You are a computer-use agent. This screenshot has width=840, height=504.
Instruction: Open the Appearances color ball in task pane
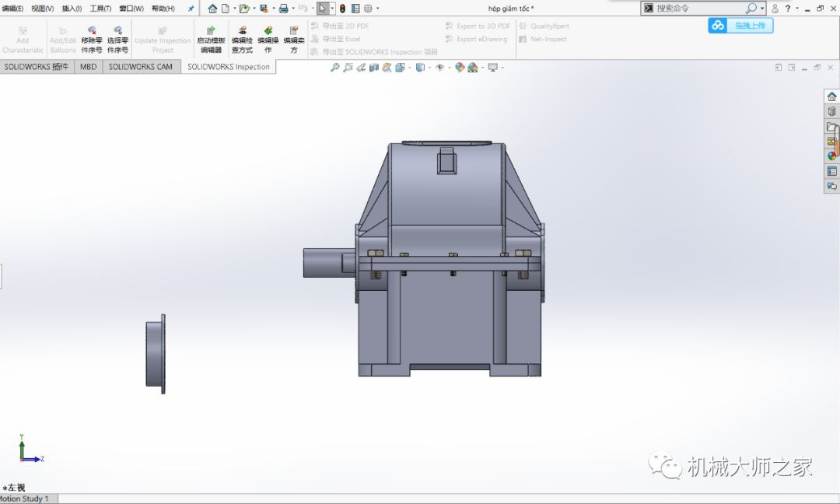click(831, 156)
